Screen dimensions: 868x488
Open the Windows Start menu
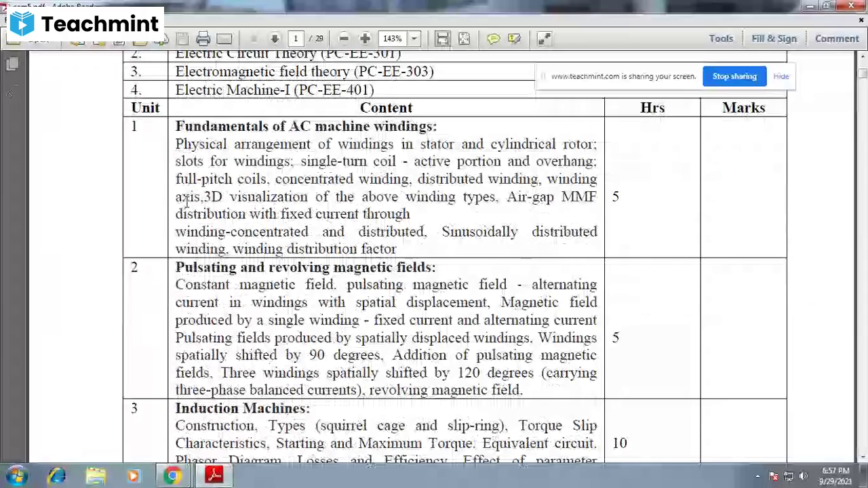[16, 476]
